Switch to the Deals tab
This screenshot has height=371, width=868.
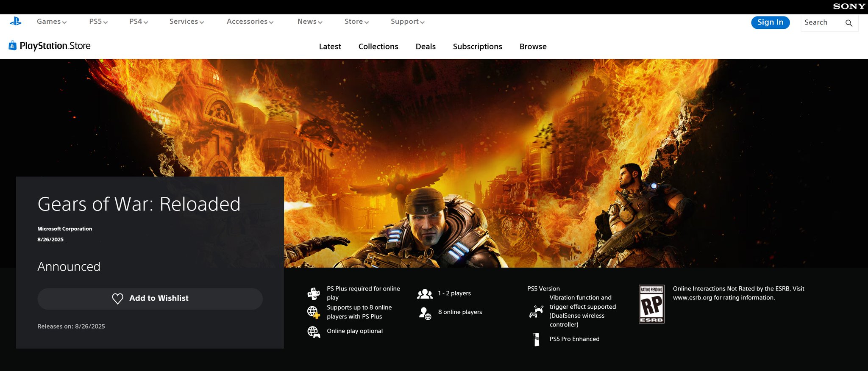pos(426,47)
